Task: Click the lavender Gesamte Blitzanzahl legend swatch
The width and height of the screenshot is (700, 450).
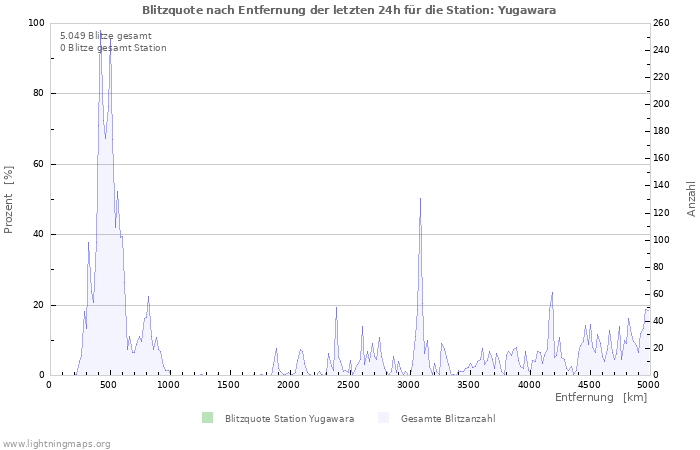Action: click(x=383, y=418)
